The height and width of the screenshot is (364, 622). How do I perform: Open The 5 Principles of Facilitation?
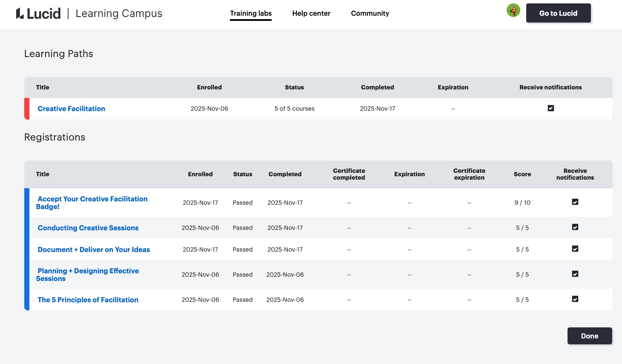[x=88, y=300]
